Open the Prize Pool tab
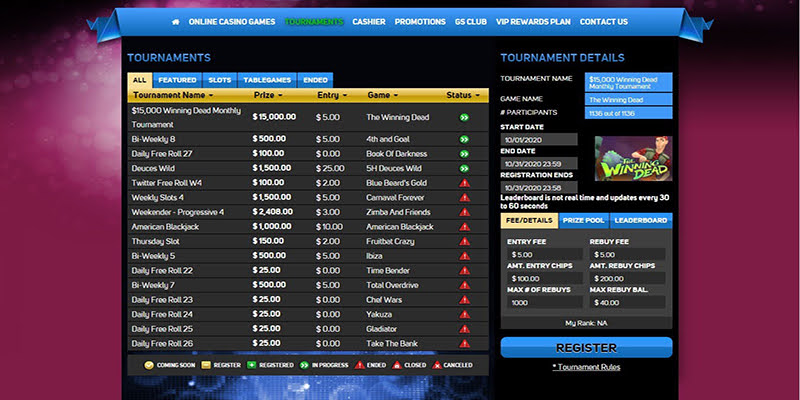Image resolution: width=800 pixels, height=400 pixels. pos(582,220)
